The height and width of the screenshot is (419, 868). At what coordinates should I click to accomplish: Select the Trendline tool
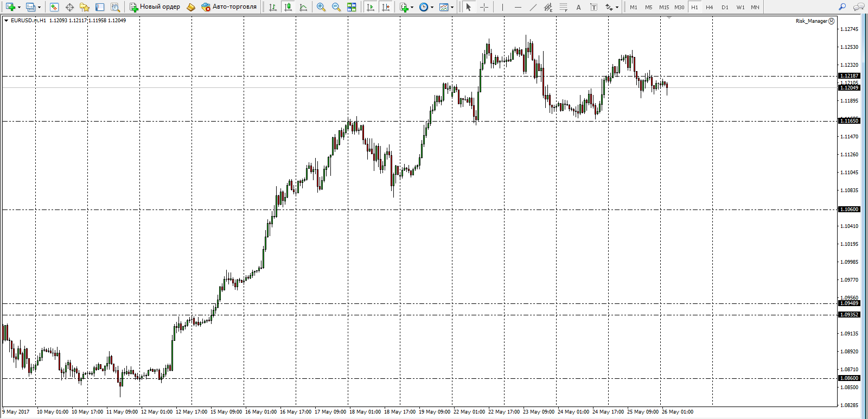(x=533, y=7)
